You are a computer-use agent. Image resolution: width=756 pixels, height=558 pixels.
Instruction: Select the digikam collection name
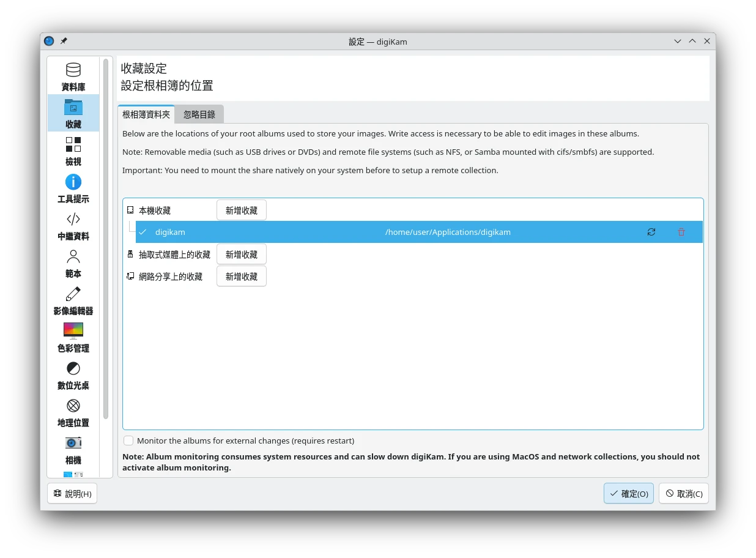pyautogui.click(x=170, y=232)
